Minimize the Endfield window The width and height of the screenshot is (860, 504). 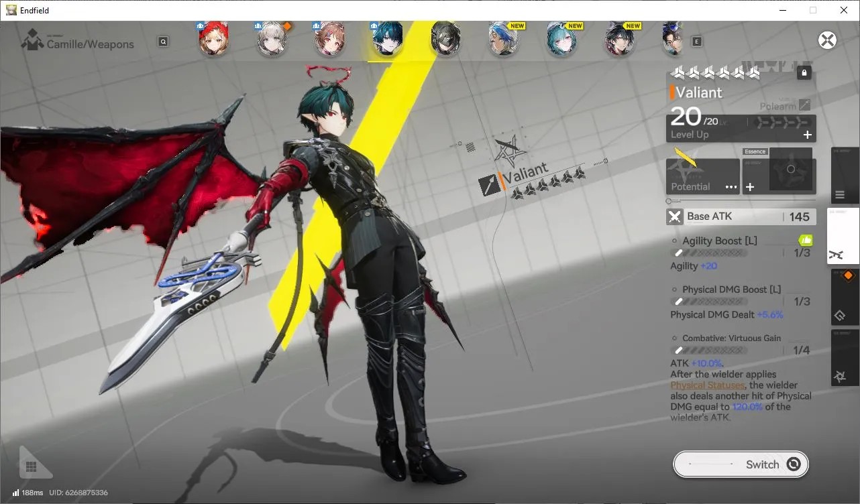[x=782, y=10]
